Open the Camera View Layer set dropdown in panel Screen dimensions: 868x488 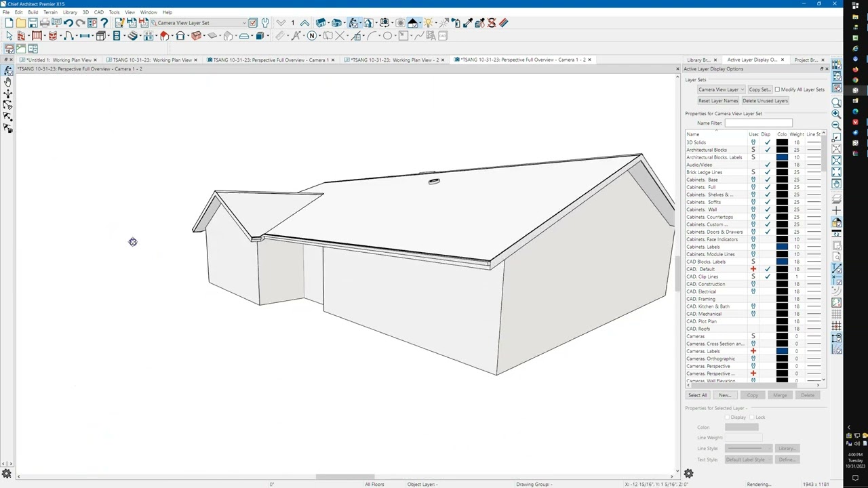(722, 89)
